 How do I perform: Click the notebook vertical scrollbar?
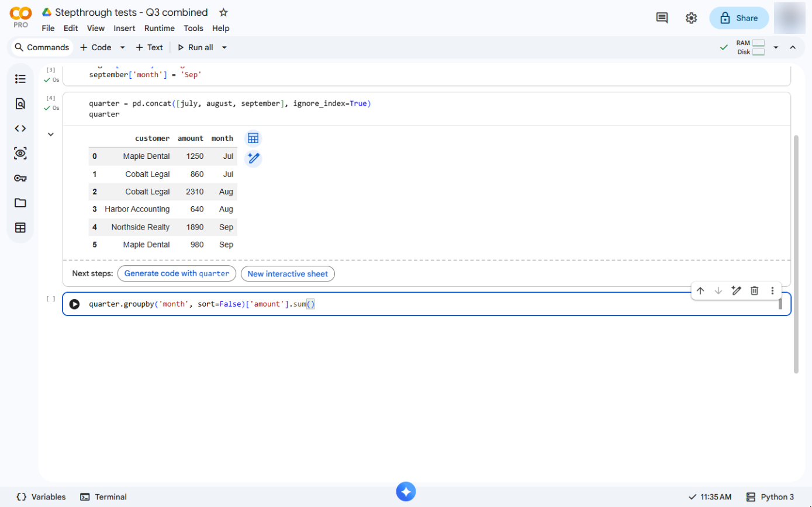pyautogui.click(x=796, y=254)
